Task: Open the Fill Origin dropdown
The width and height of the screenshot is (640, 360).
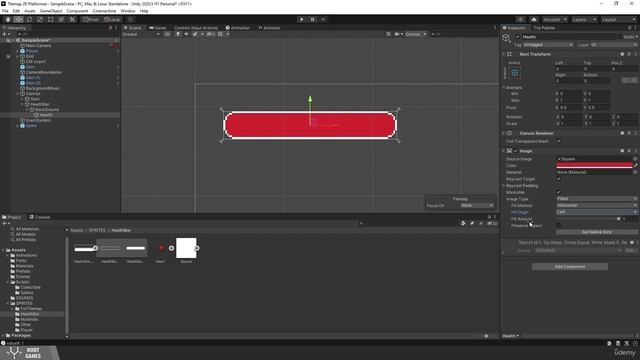Action: tap(597, 212)
